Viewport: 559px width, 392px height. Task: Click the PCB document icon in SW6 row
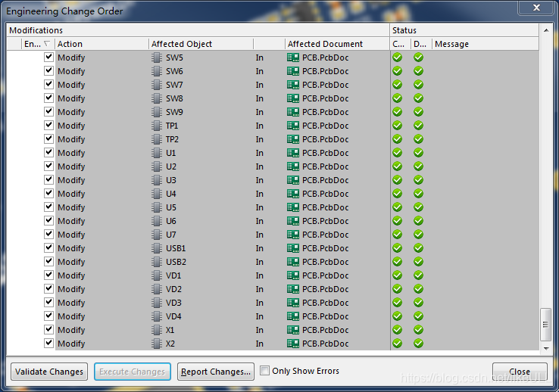pyautogui.click(x=293, y=71)
